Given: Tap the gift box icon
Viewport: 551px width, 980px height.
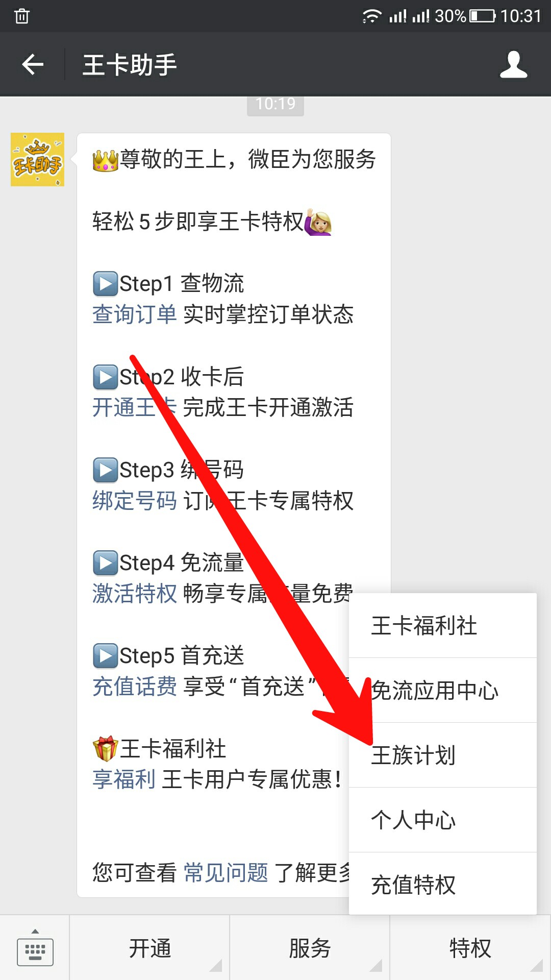Looking at the screenshot, I should tap(106, 749).
